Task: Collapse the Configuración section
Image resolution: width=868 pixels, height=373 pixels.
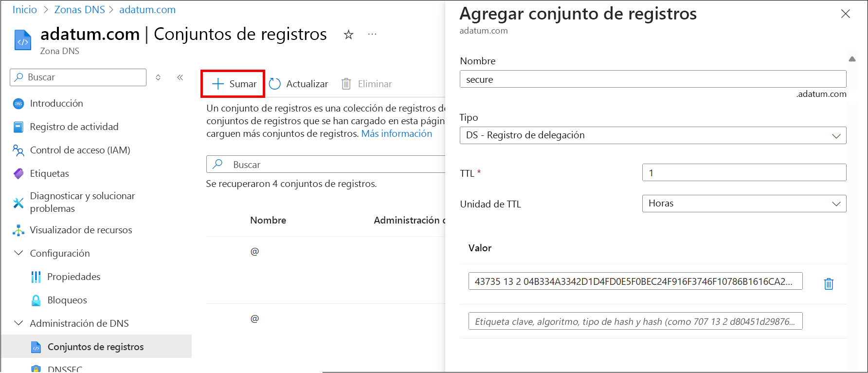Action: click(x=18, y=253)
